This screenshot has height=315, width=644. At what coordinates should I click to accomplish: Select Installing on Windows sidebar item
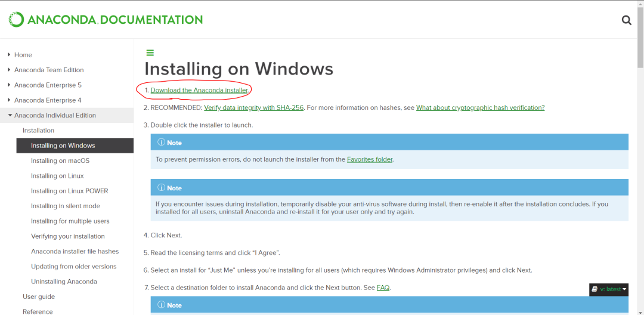tap(75, 146)
